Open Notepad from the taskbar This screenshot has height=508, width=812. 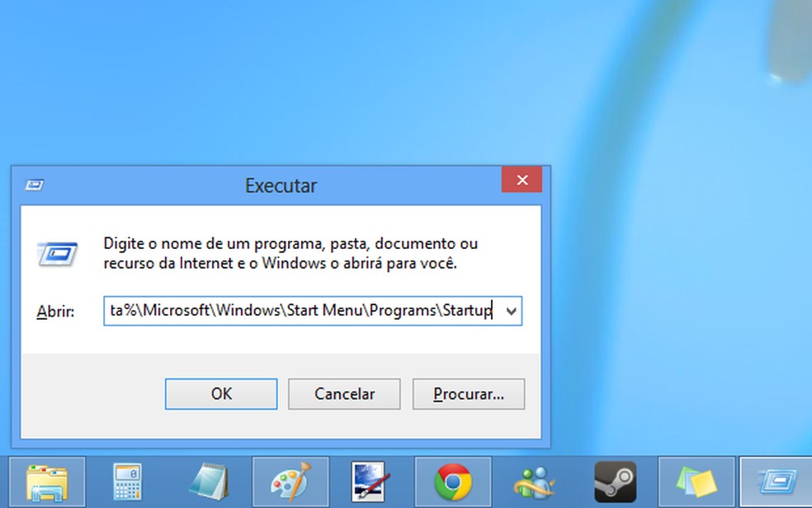point(210,482)
